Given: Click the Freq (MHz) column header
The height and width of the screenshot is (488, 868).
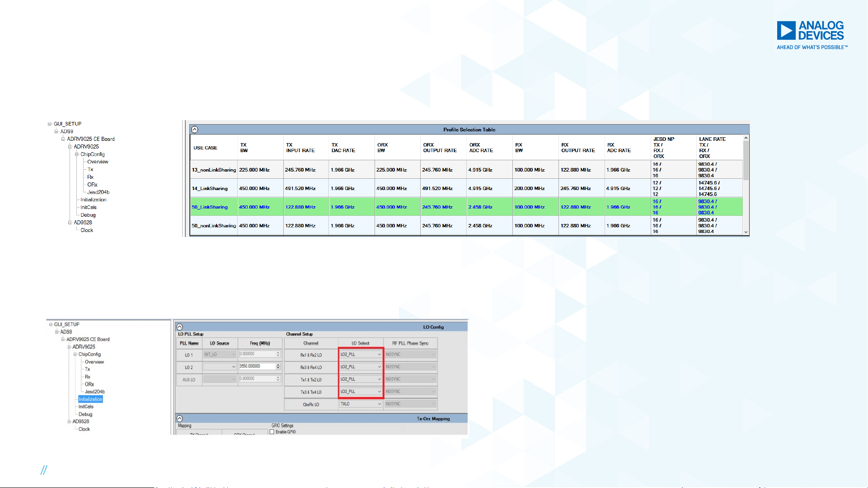Looking at the screenshot, I should coord(260,343).
